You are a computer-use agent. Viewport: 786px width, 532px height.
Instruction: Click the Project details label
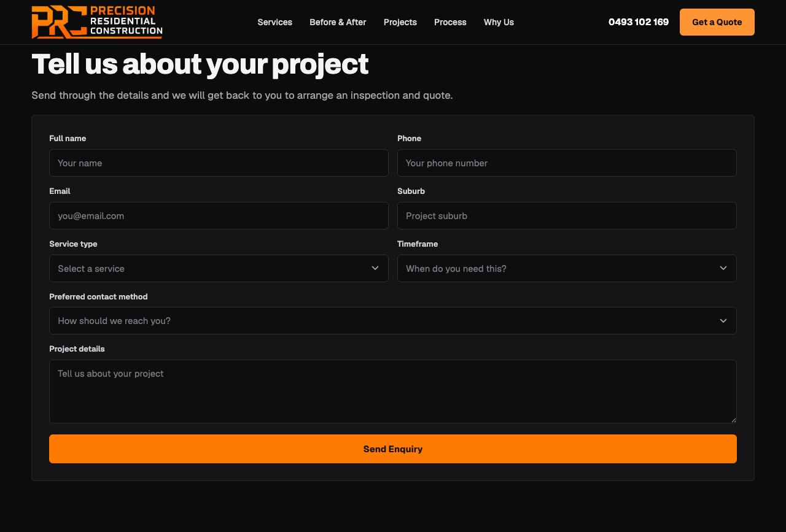(x=77, y=349)
